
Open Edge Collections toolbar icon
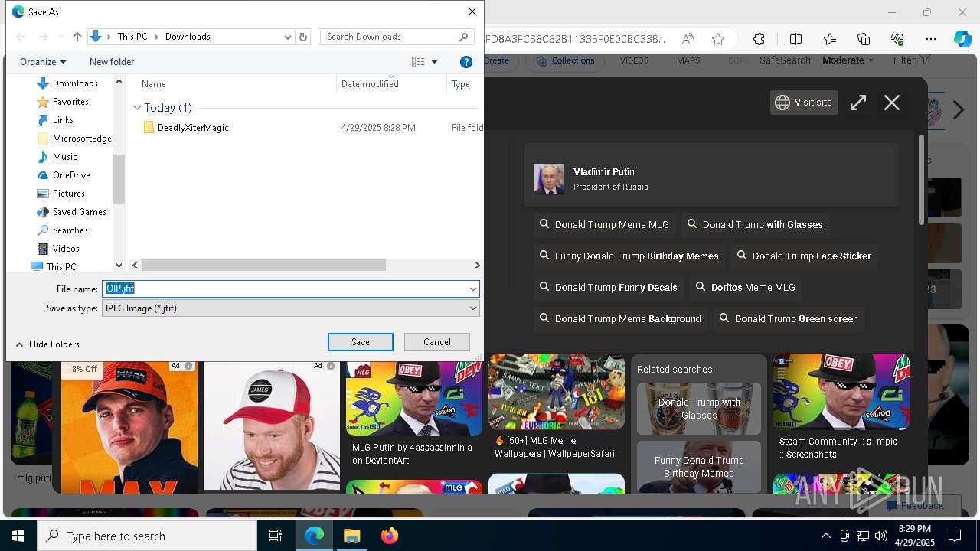click(864, 39)
